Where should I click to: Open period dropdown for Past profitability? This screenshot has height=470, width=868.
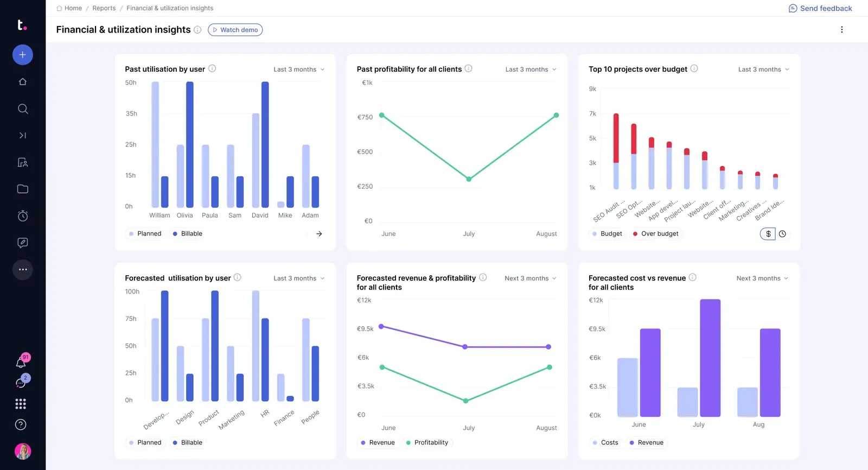coord(531,69)
